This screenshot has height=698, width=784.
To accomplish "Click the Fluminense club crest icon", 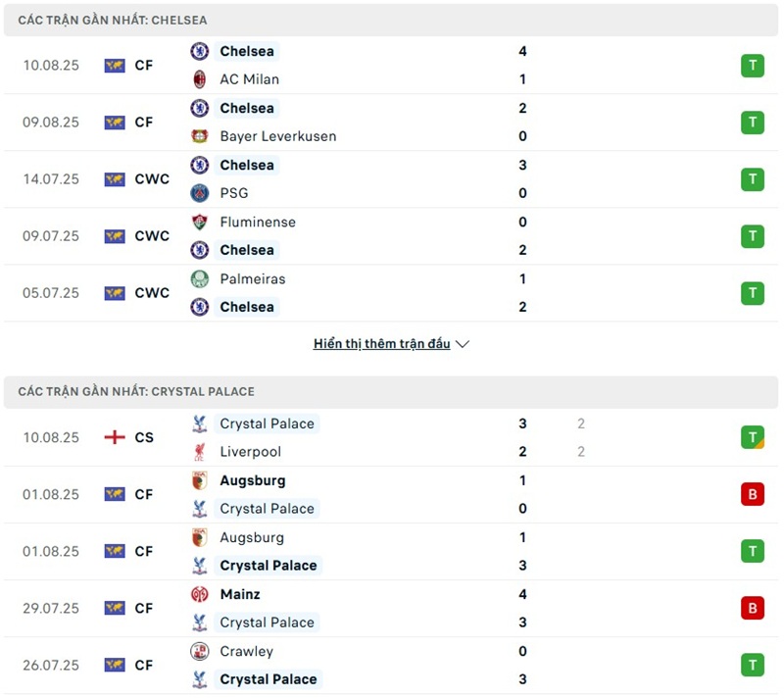I will (x=200, y=223).
